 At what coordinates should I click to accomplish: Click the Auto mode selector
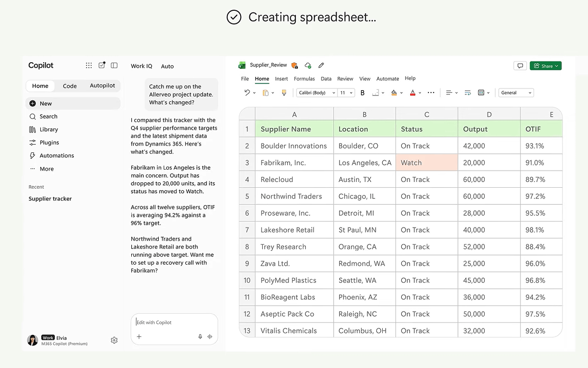(x=168, y=66)
